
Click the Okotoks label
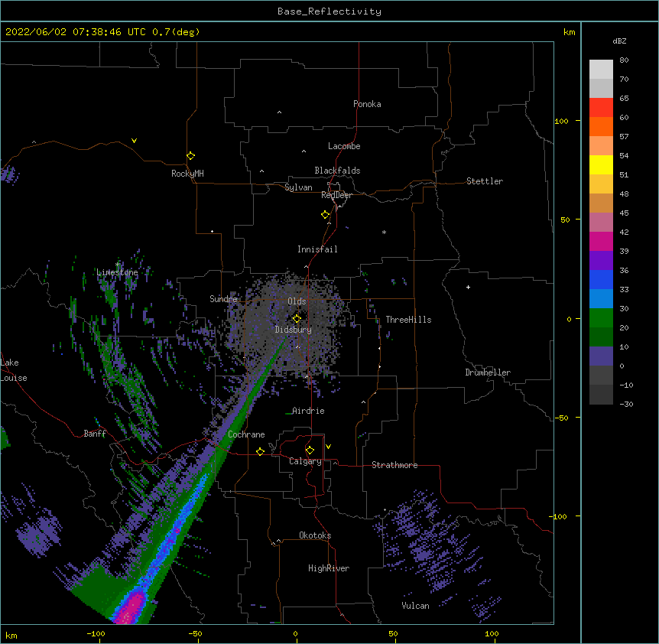(x=315, y=535)
